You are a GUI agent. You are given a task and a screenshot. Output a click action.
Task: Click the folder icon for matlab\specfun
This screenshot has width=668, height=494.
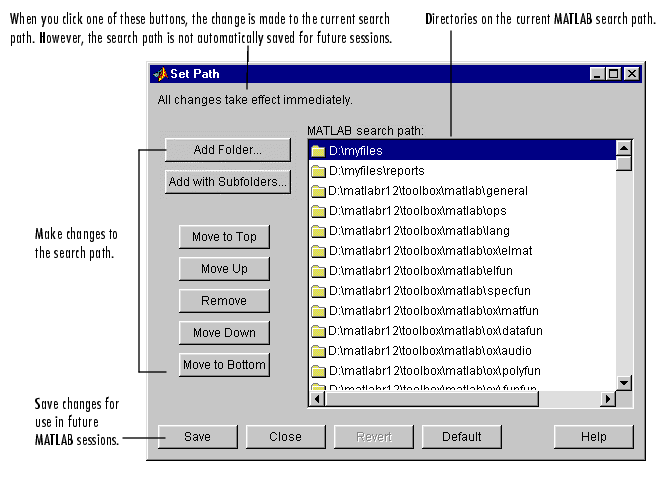coord(318,291)
